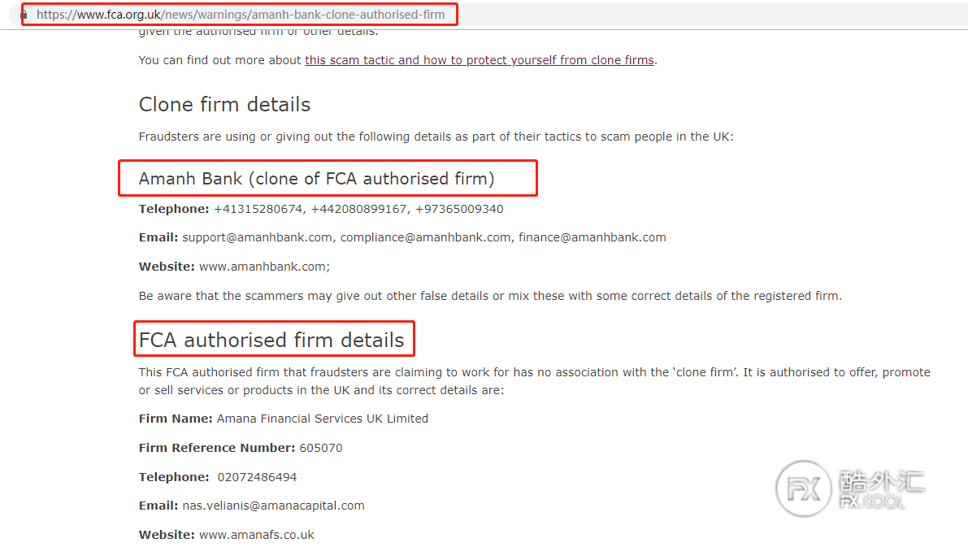Click the Firm Reference Number 605070

[x=321, y=449]
